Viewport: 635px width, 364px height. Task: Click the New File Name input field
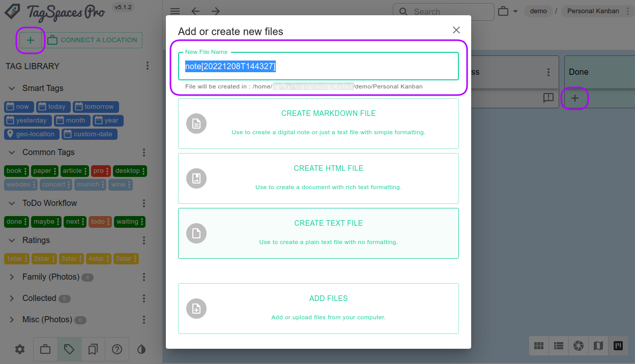pos(318,65)
